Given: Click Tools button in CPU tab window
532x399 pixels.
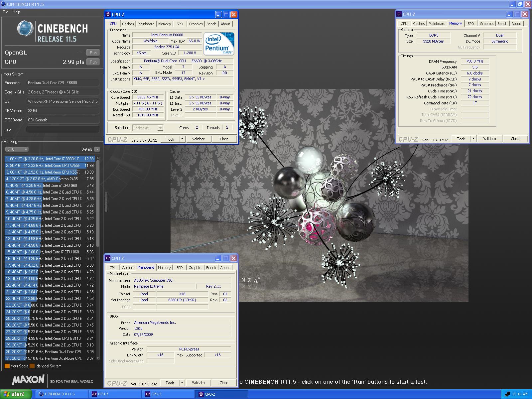Looking at the screenshot, I should pyautogui.click(x=170, y=139).
